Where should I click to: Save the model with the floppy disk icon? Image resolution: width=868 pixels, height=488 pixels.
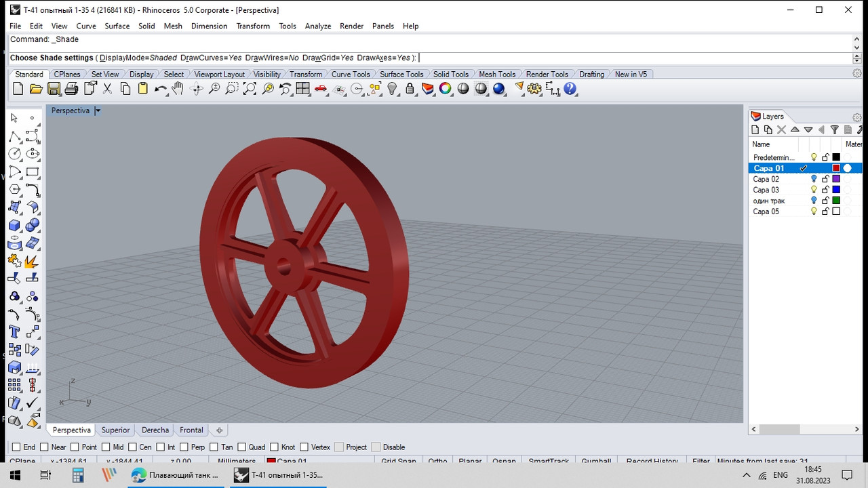pos(54,89)
